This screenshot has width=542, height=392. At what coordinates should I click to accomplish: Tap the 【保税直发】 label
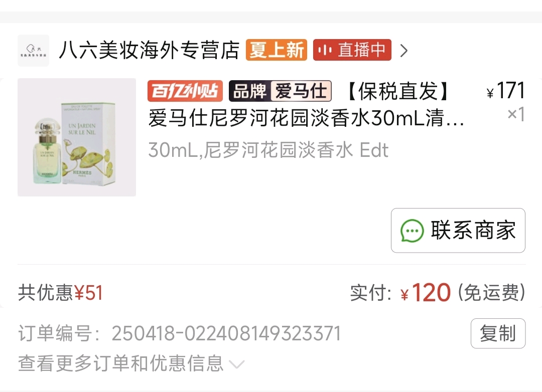click(x=398, y=91)
